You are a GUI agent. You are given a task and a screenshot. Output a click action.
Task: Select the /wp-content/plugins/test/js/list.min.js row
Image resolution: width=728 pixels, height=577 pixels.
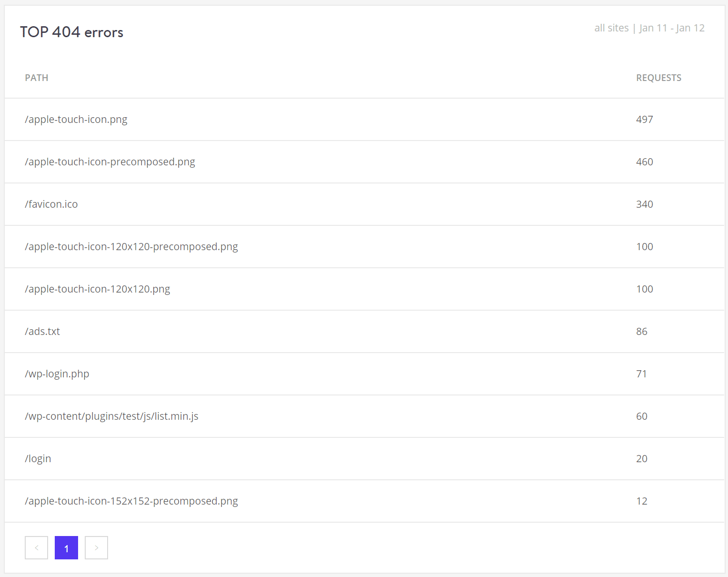pyautogui.click(x=112, y=416)
